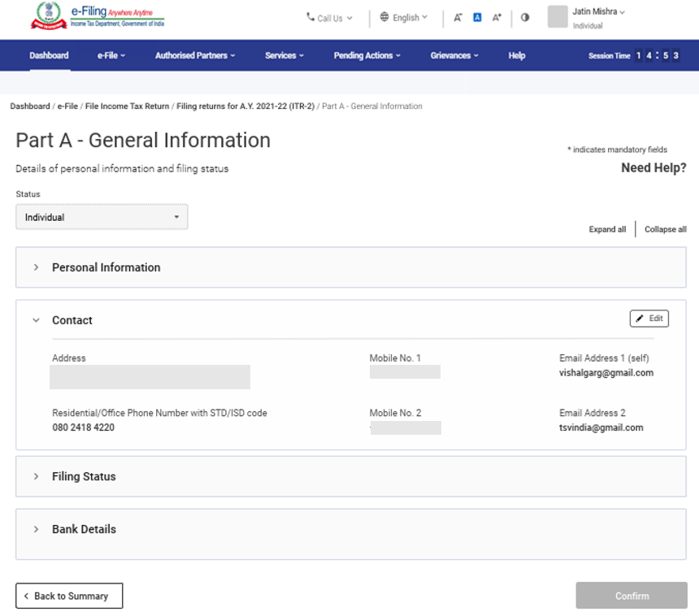This screenshot has height=616, width=699.
Task: Open the Call Us dropdown
Action: pos(329,18)
